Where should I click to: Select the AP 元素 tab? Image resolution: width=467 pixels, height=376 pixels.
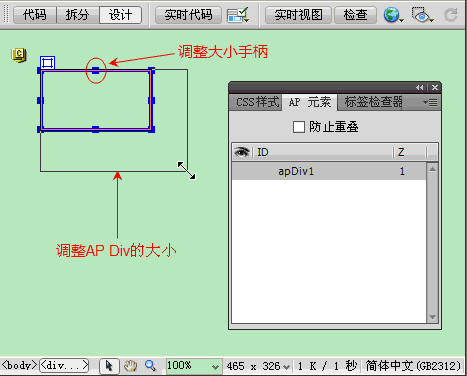pyautogui.click(x=310, y=102)
